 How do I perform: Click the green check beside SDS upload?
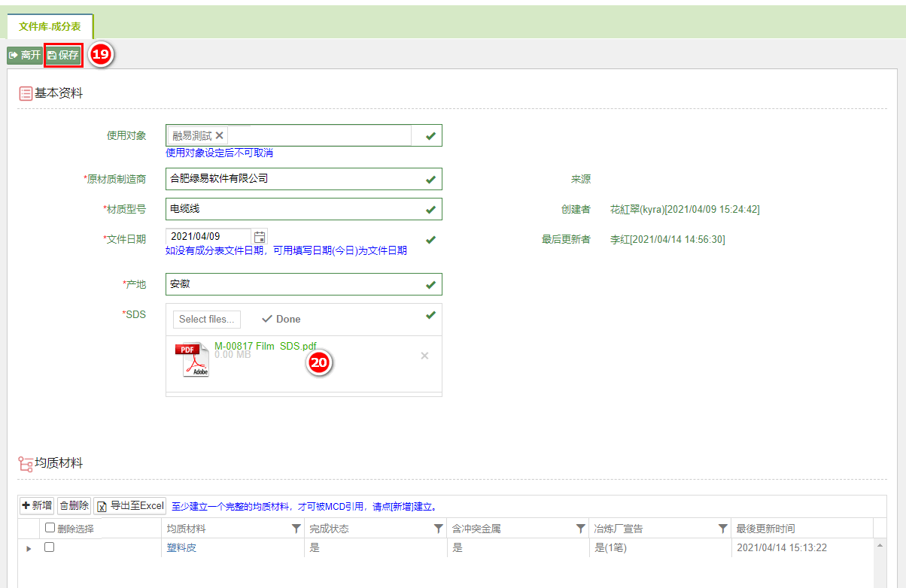click(430, 315)
